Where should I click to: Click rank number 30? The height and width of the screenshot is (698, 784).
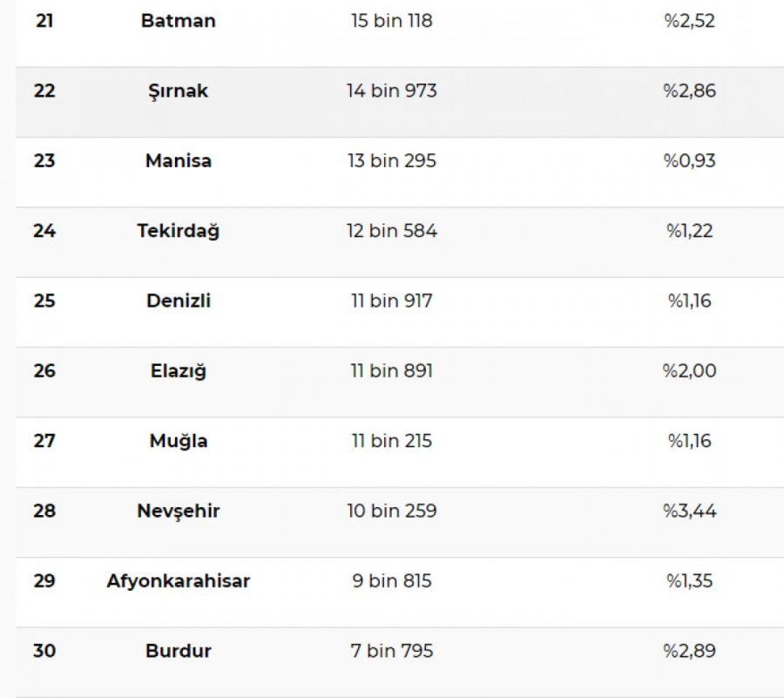[44, 651]
